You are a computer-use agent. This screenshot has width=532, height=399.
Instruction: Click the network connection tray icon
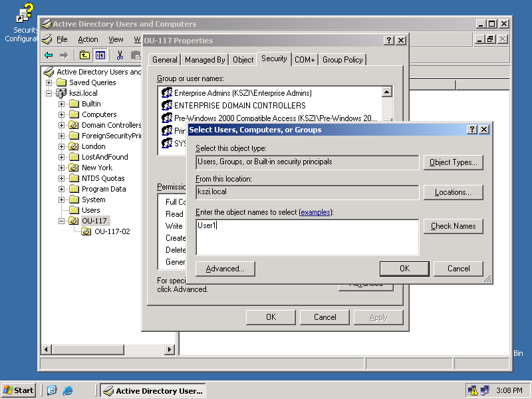click(485, 390)
